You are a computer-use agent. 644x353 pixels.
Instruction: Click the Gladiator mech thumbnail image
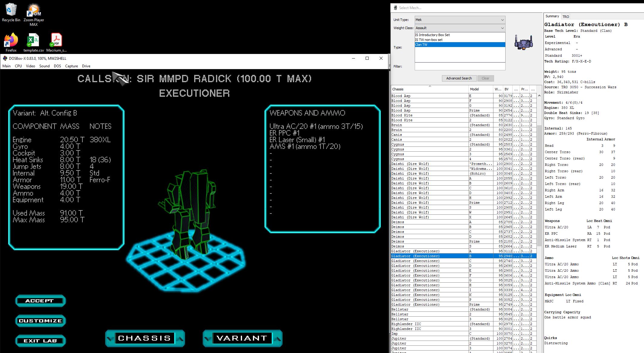click(x=523, y=42)
